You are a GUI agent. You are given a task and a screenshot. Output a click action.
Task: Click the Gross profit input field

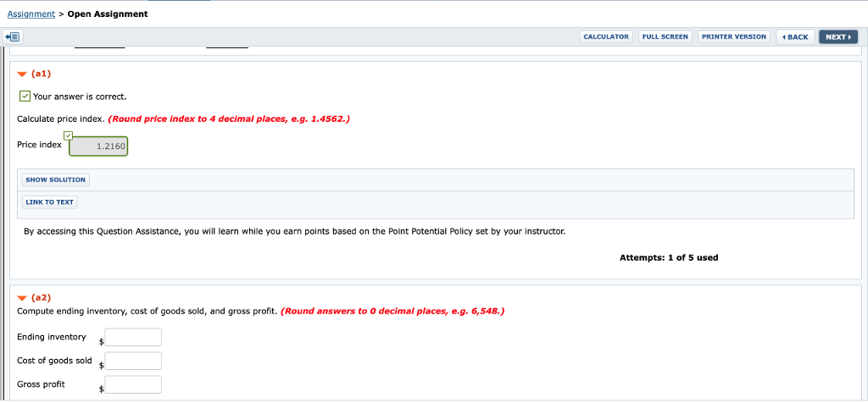click(x=133, y=384)
